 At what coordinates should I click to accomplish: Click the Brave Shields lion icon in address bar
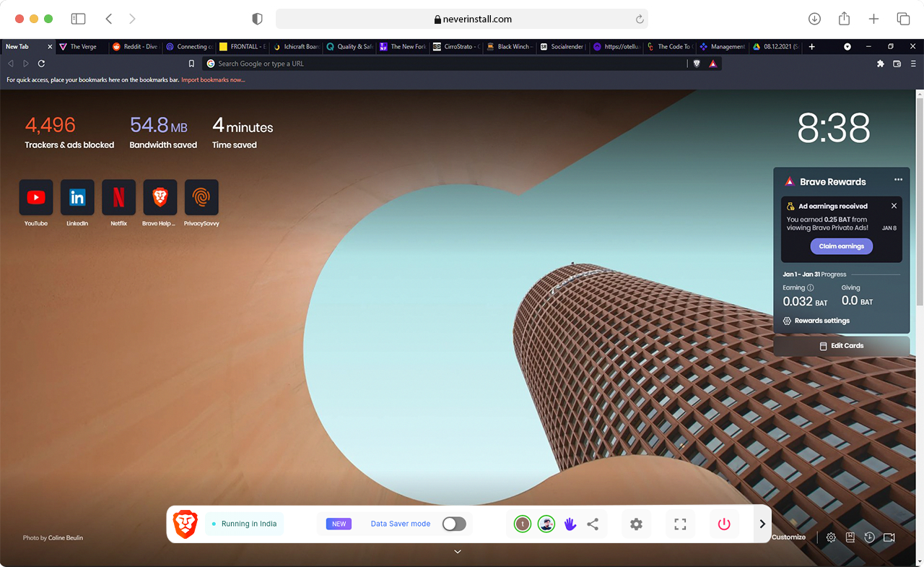click(697, 64)
